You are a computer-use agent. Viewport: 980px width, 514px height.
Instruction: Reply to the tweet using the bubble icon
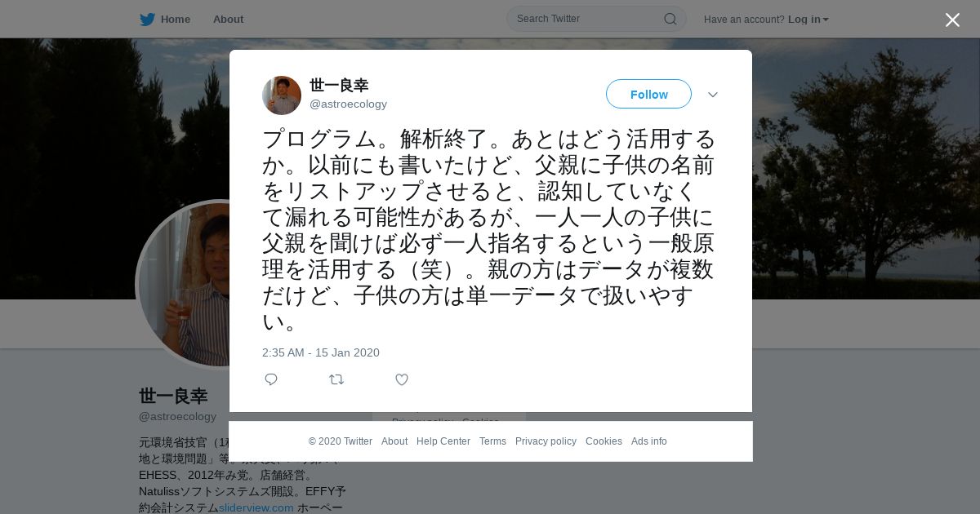[271, 379]
